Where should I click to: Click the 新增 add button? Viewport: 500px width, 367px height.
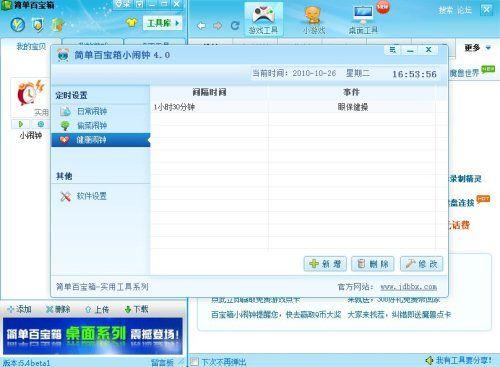[x=325, y=264]
